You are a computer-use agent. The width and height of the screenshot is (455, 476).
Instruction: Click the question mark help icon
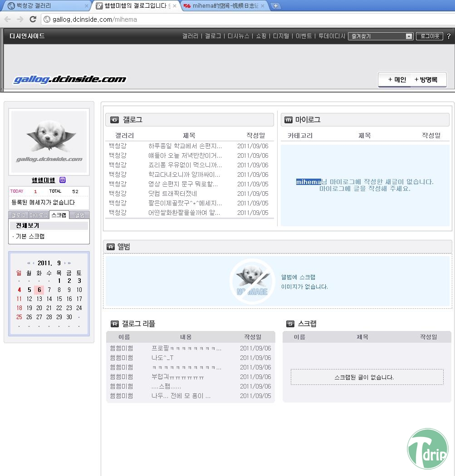449,36
